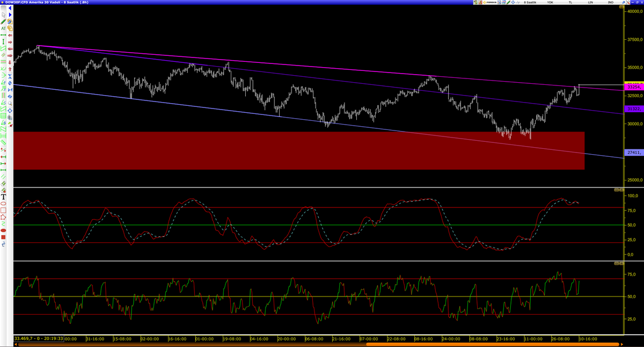Click the 37500,0 price axis label

pyautogui.click(x=634, y=40)
